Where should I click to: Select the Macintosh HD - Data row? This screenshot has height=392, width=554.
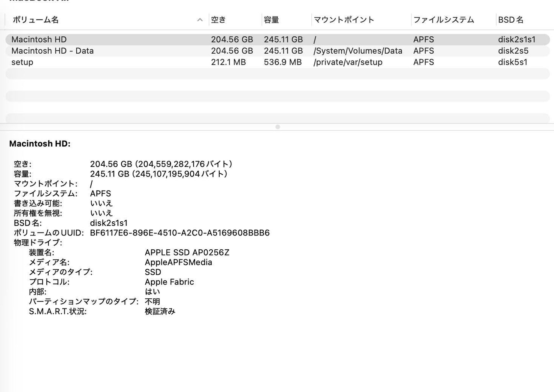tap(278, 51)
